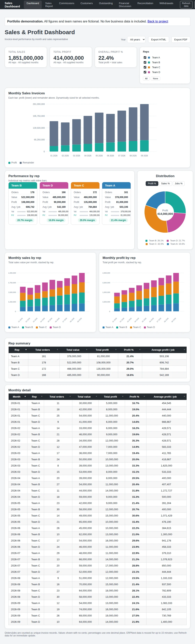Click Profit legend marker under Monthly Sales Invoices
The image size is (195, 644).
coord(10,163)
